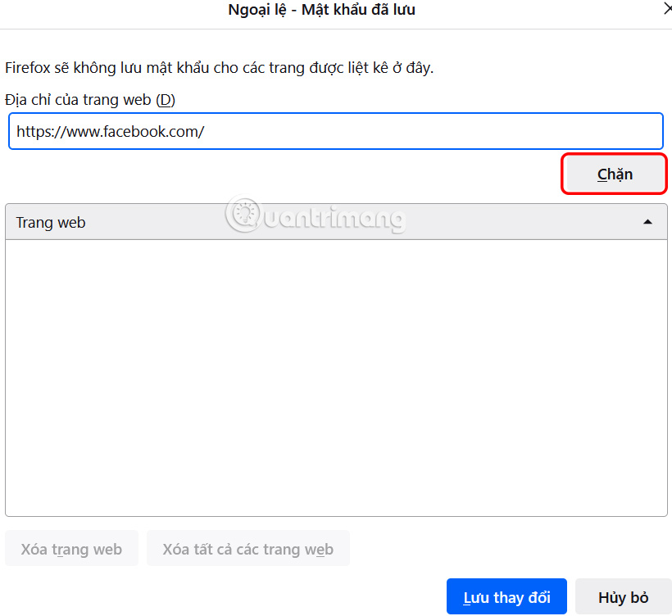Click Xóa tất cả các trang web
This screenshot has height=616, width=672.
pos(247,548)
